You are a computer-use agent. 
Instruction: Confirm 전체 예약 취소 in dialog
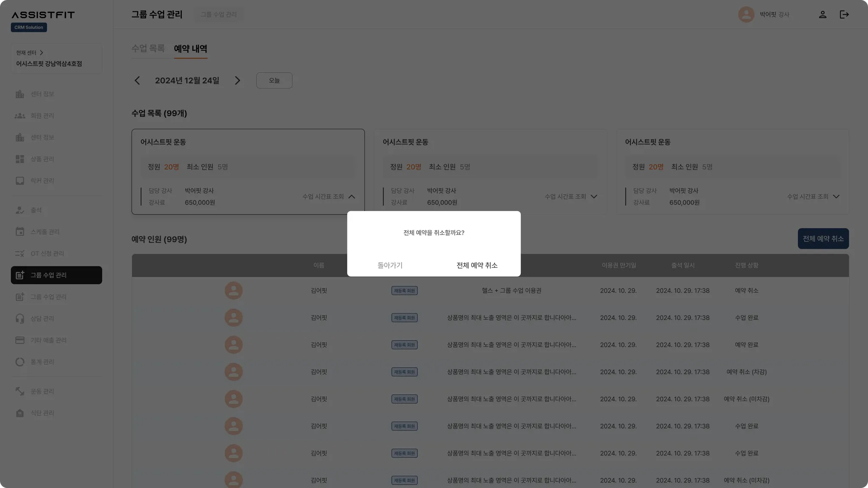point(477,265)
